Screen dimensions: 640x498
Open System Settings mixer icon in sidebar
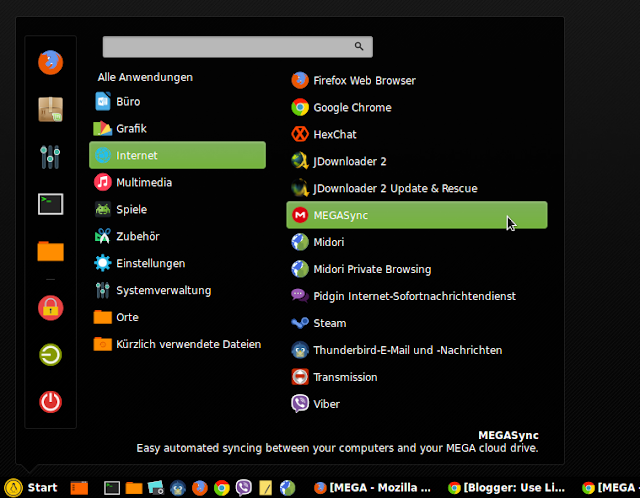(50, 157)
